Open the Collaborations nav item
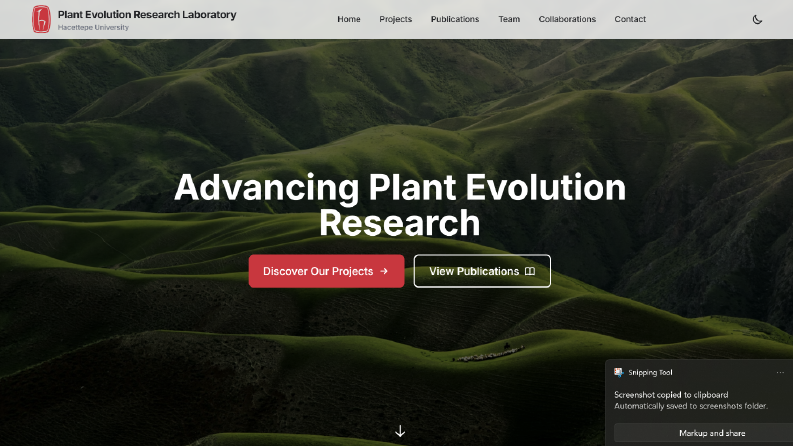 567,19
